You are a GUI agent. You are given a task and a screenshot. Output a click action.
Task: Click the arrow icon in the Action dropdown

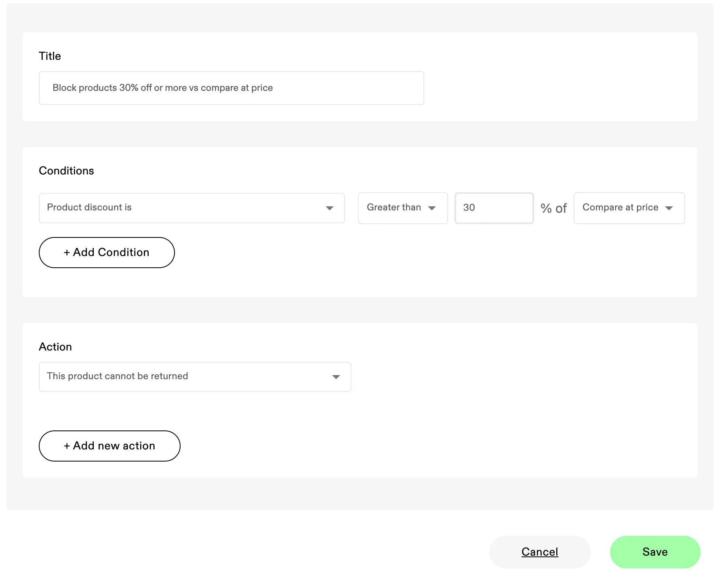pos(336,377)
